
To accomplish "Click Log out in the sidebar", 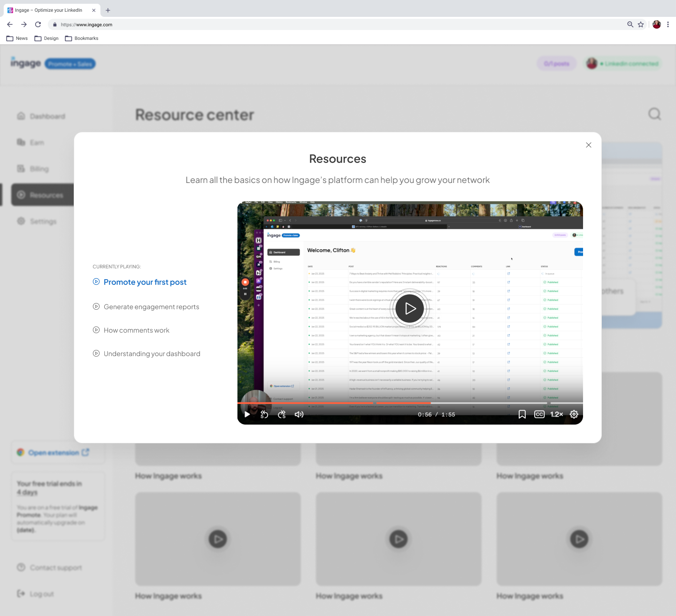I will click(36, 594).
